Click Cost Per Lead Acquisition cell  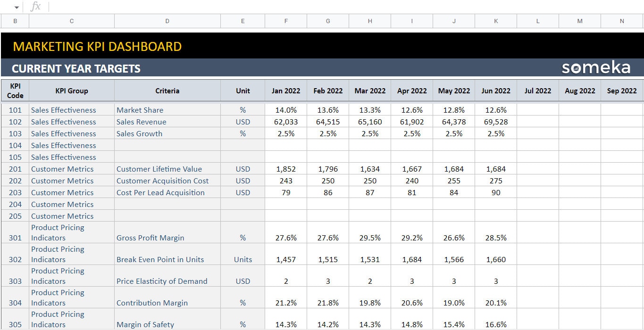pyautogui.click(x=167, y=192)
